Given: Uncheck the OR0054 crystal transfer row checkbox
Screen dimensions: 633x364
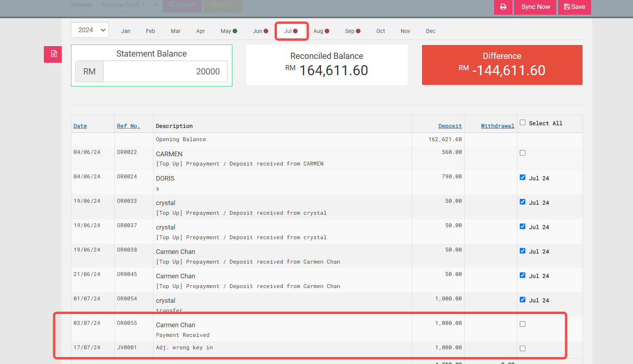Looking at the screenshot, I should coord(522,299).
